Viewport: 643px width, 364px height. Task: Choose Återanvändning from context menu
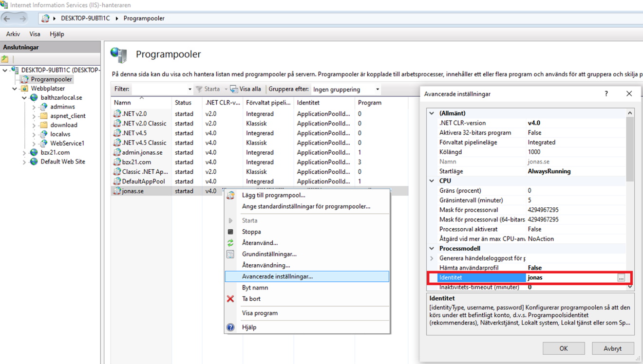[307, 265]
